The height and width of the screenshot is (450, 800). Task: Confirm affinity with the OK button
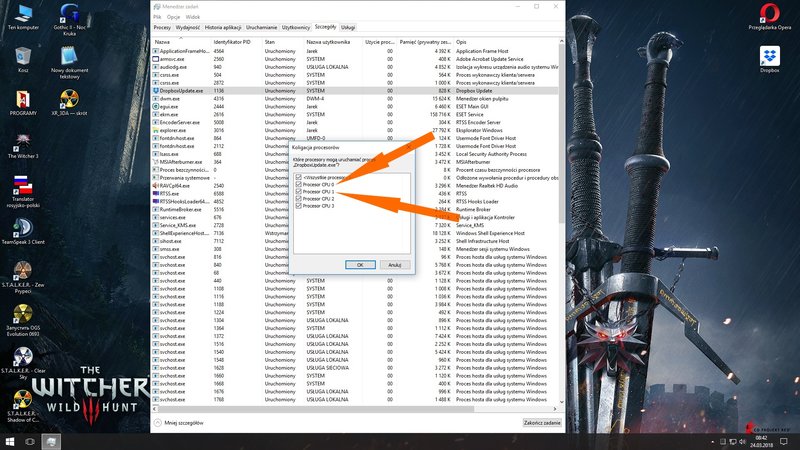359,265
